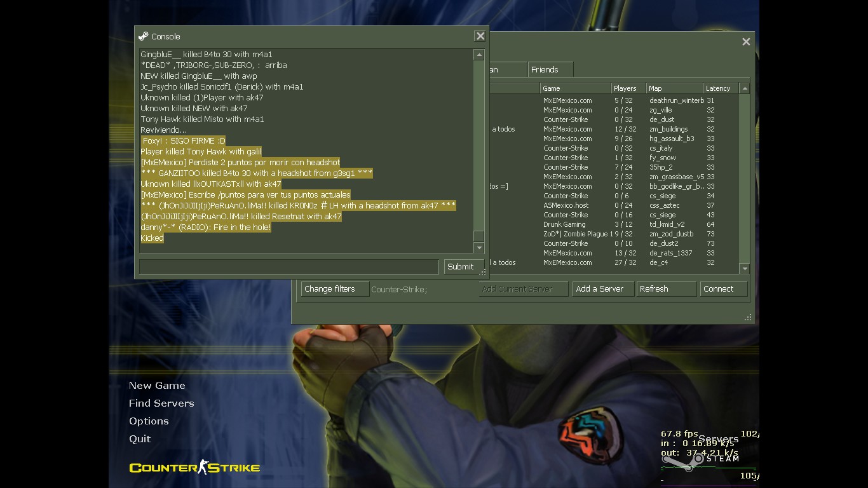The image size is (868, 488).
Task: Click the Counter-Strike logo
Action: click(194, 468)
